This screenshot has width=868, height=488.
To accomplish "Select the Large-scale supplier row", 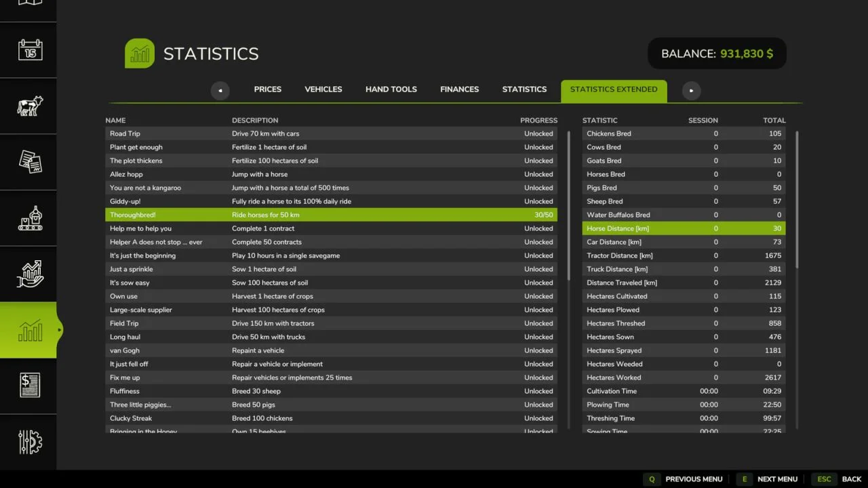I will 331,310.
